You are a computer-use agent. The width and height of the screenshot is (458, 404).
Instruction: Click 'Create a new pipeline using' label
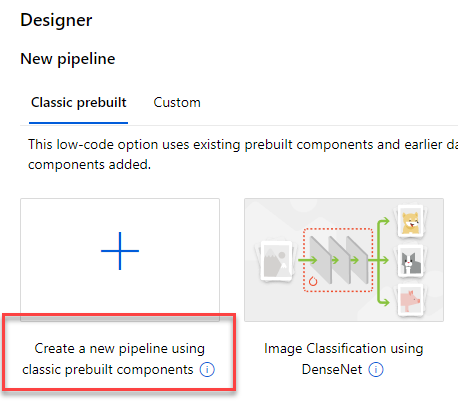[x=120, y=349]
